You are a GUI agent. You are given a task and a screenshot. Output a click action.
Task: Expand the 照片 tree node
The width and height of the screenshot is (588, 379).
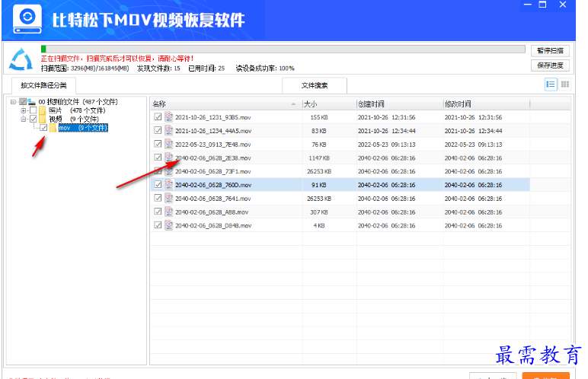click(24, 110)
